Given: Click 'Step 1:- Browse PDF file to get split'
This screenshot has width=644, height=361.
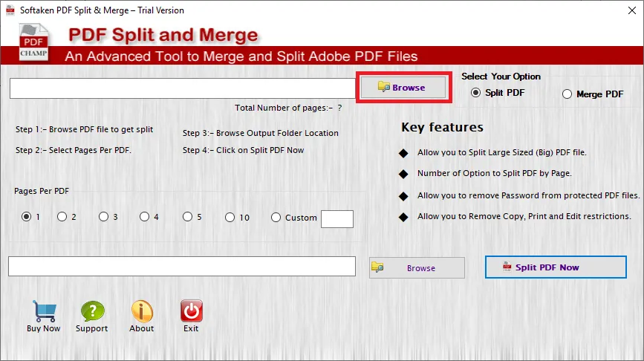Looking at the screenshot, I should tap(84, 129).
